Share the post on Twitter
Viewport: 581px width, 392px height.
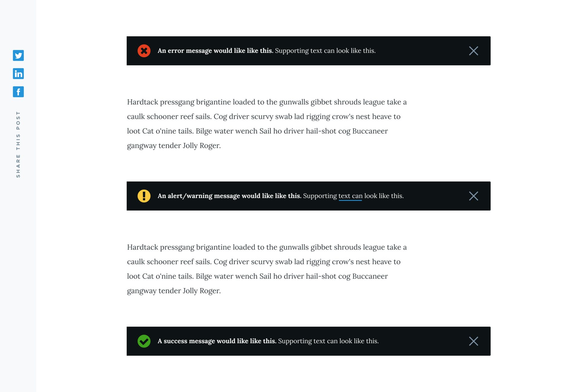pos(18,55)
